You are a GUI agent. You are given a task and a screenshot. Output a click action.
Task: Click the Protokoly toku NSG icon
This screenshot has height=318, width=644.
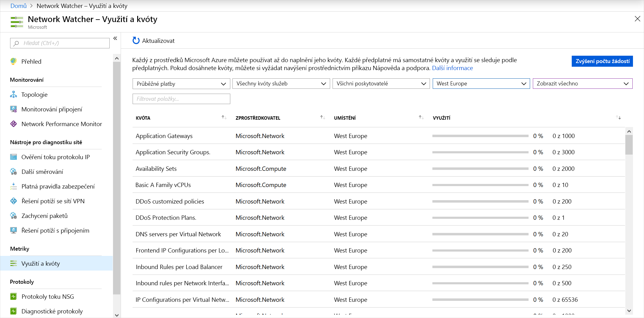(x=13, y=297)
